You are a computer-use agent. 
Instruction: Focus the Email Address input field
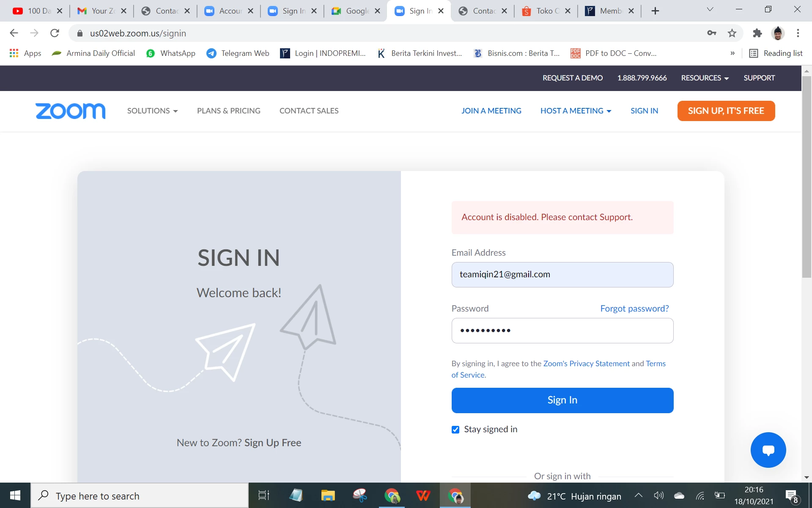click(562, 275)
